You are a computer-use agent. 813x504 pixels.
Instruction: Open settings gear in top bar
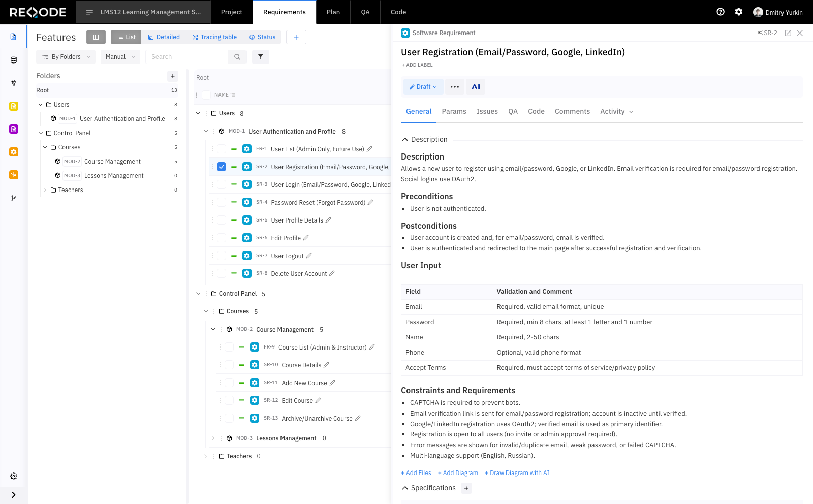click(x=739, y=12)
